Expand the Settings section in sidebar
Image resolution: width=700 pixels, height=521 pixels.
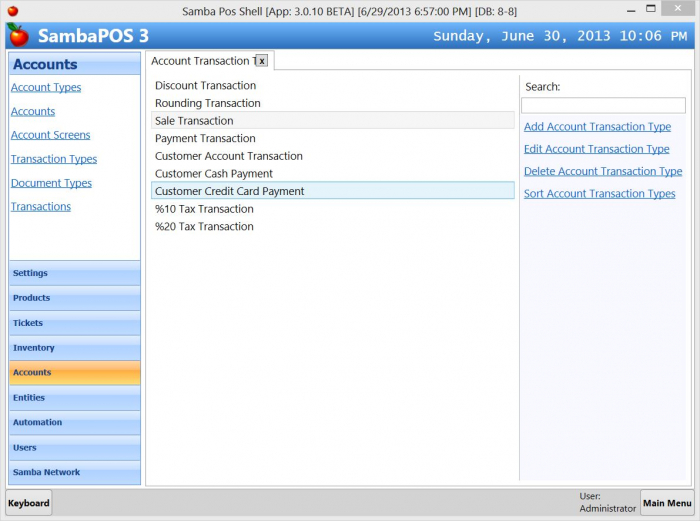point(75,273)
